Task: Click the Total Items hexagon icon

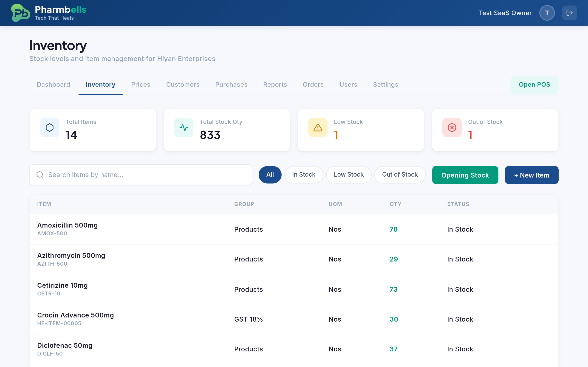Action: click(x=49, y=127)
